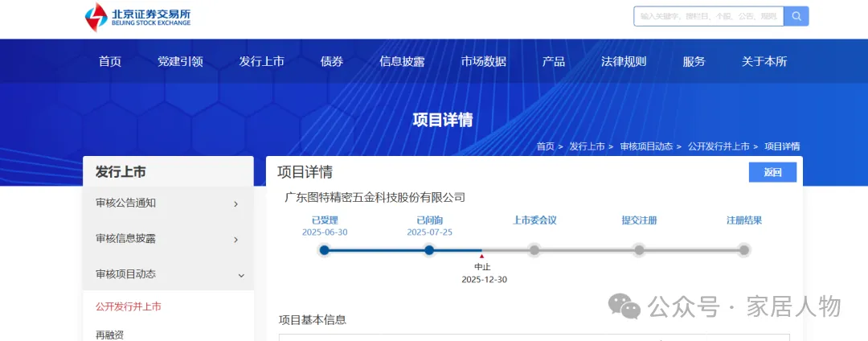Click the magnifier search button
Screen dimensions: 868x341
796,16
